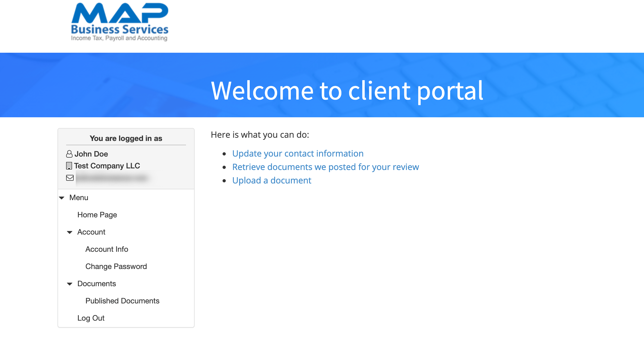The width and height of the screenshot is (644, 340).
Task: Log Out of the client portal
Action: pyautogui.click(x=91, y=318)
